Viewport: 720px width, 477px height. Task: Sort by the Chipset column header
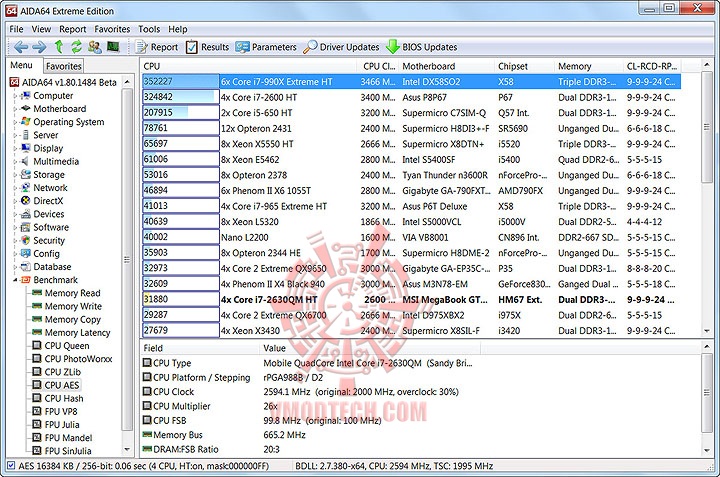point(525,66)
